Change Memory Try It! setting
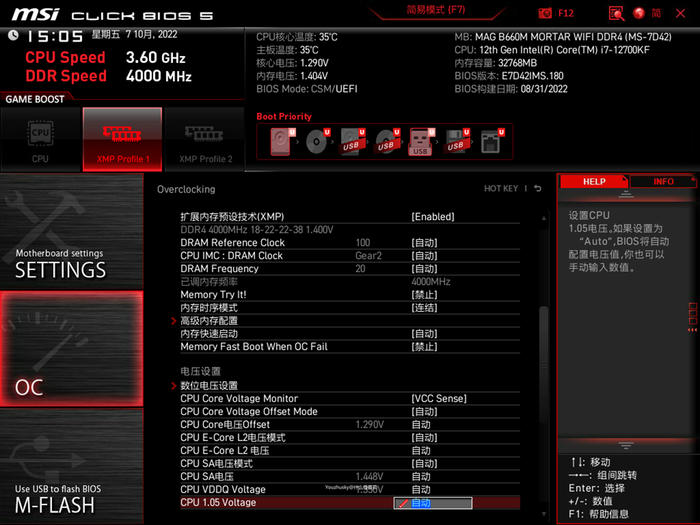Image resolution: width=700 pixels, height=525 pixels. (424, 295)
